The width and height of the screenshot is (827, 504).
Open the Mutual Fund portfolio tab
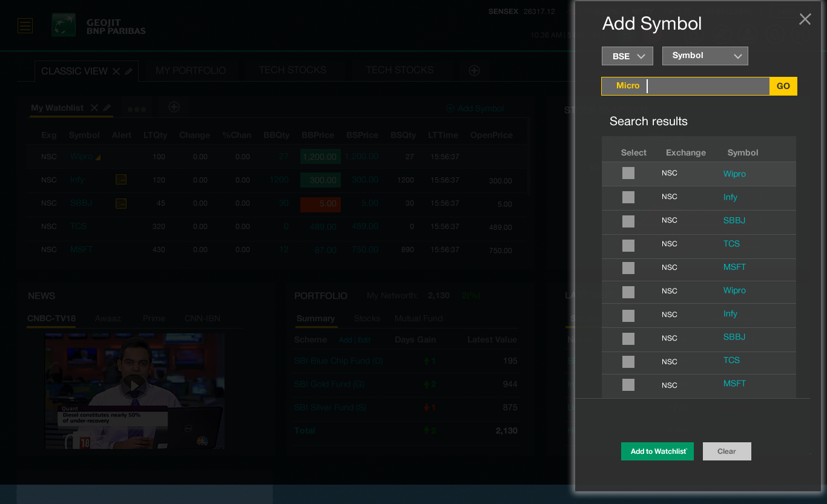click(418, 318)
